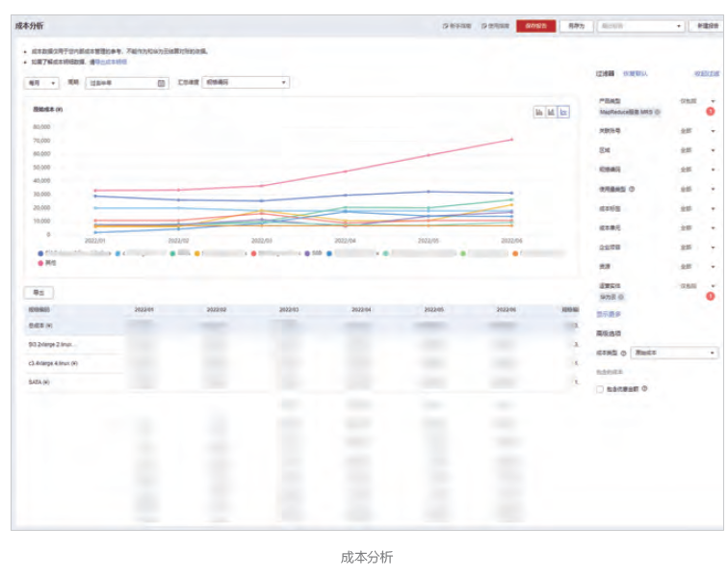Expand the 成本标签 filter
728x578 pixels.
tap(713, 209)
